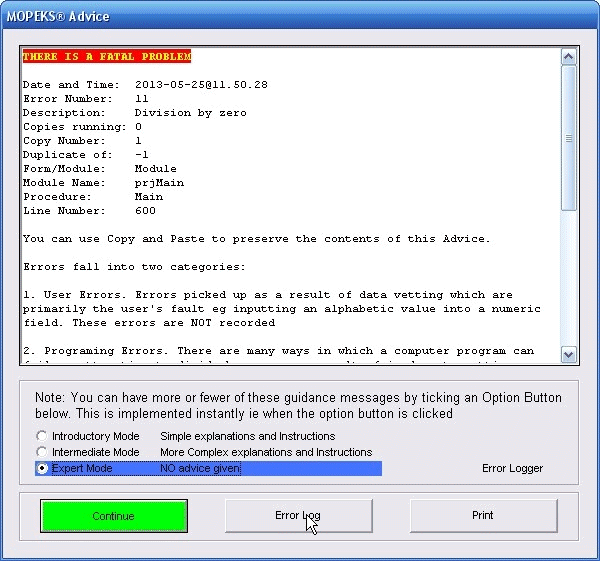Click the Module Name value prjMain
Viewport: 600px width, 561px height.
(159, 183)
